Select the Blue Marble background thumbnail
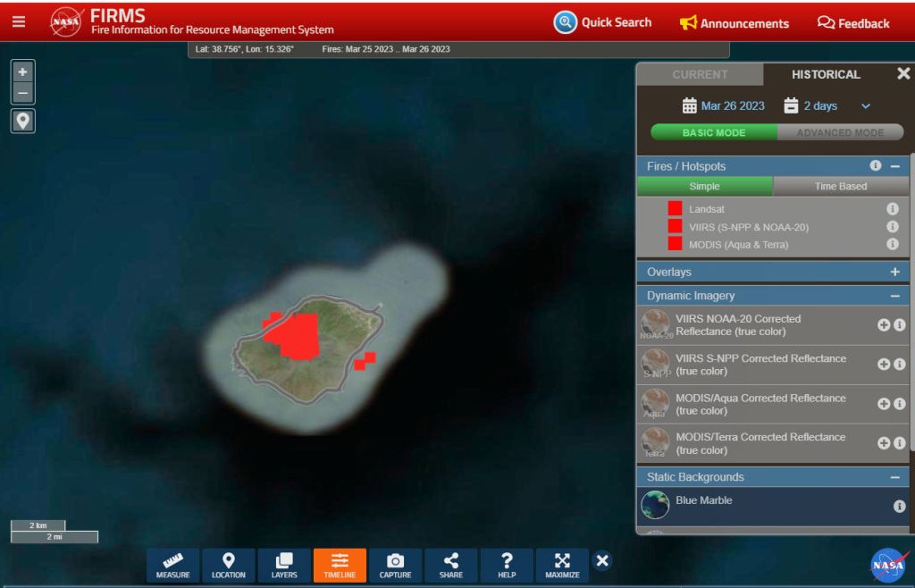Screen dimensions: 915x588 655,505
